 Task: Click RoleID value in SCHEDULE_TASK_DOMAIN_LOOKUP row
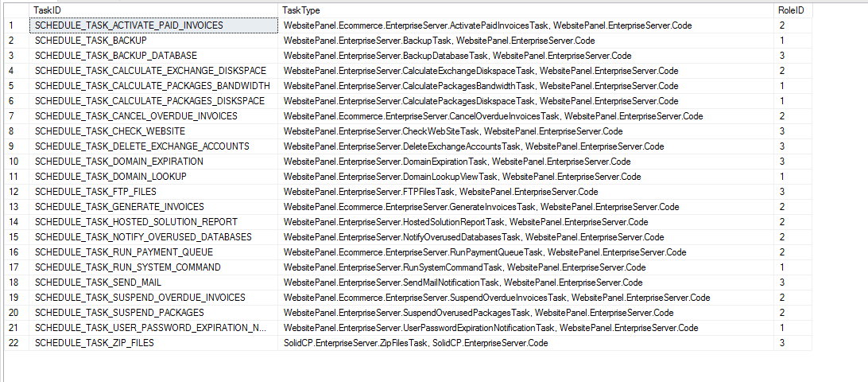[792, 177]
